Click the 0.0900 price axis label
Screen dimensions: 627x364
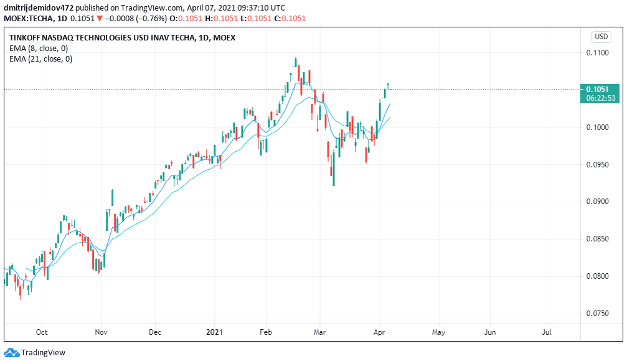coord(597,202)
